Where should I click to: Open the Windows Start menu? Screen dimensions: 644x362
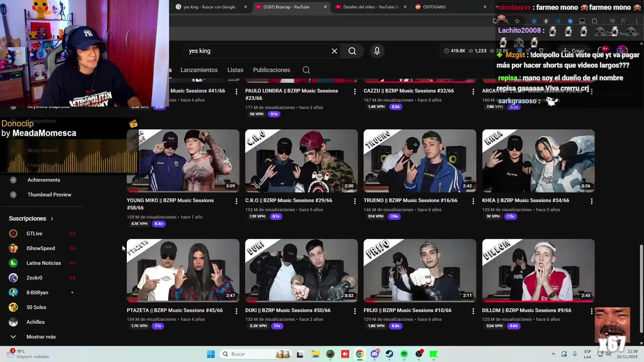click(211, 354)
